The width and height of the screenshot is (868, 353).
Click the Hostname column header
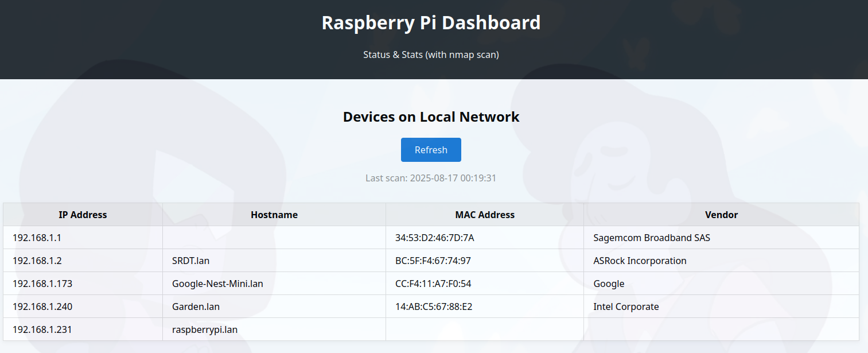tap(274, 215)
